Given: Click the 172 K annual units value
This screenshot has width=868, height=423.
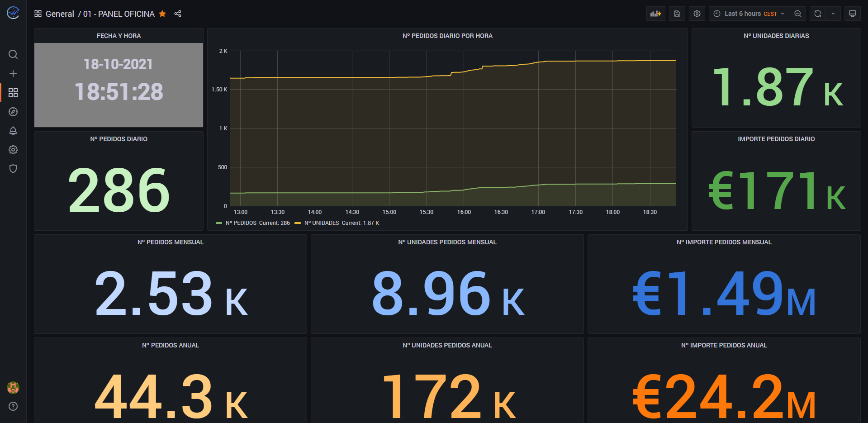Looking at the screenshot, I should point(449,397).
